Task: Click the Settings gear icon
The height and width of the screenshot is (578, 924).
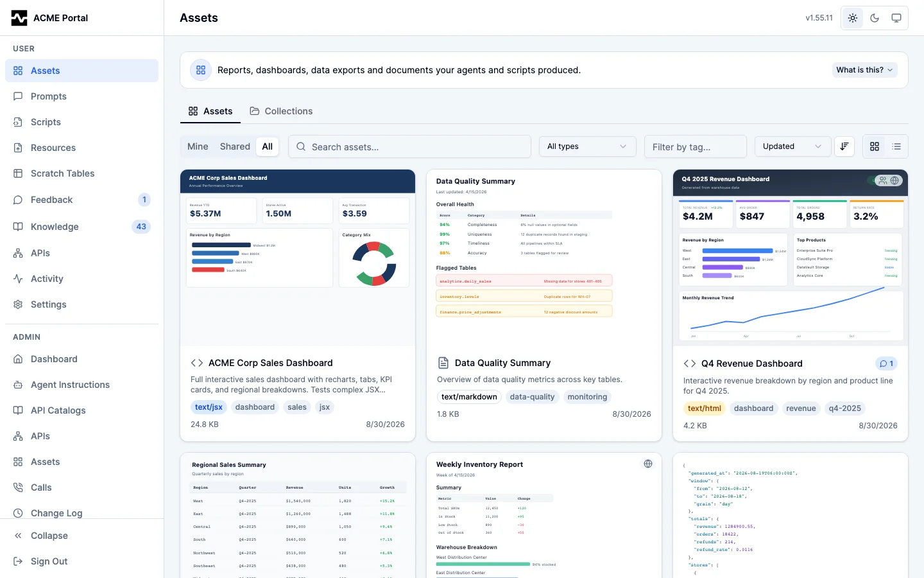Action: click(x=18, y=304)
